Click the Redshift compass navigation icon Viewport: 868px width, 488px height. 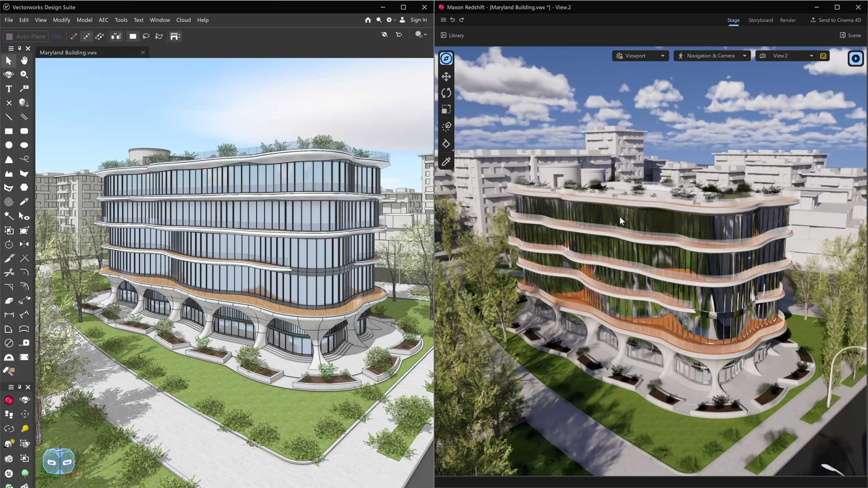tap(446, 59)
